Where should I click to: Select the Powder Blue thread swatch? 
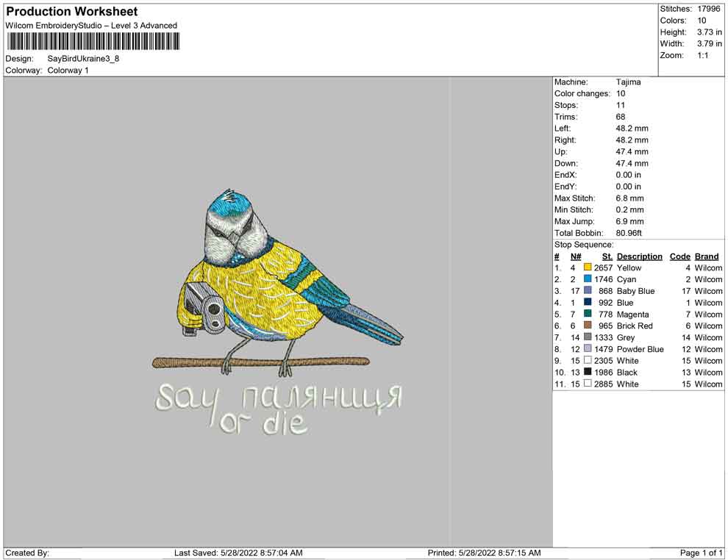(x=588, y=349)
